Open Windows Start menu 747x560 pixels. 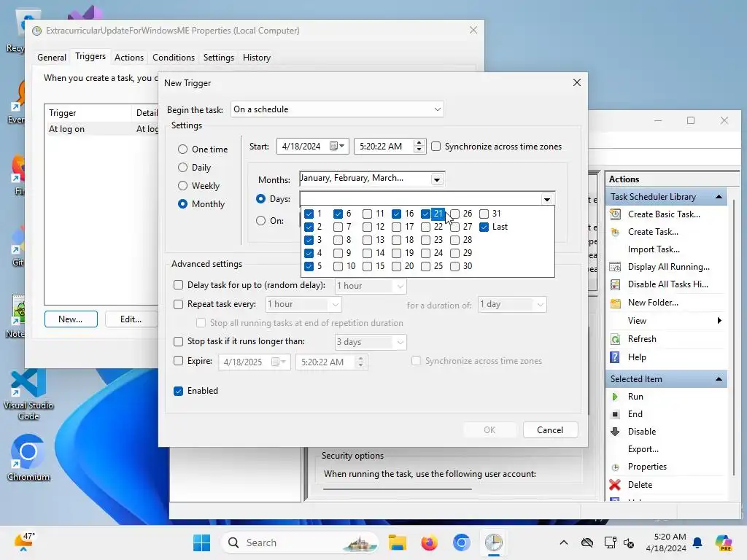click(x=202, y=542)
